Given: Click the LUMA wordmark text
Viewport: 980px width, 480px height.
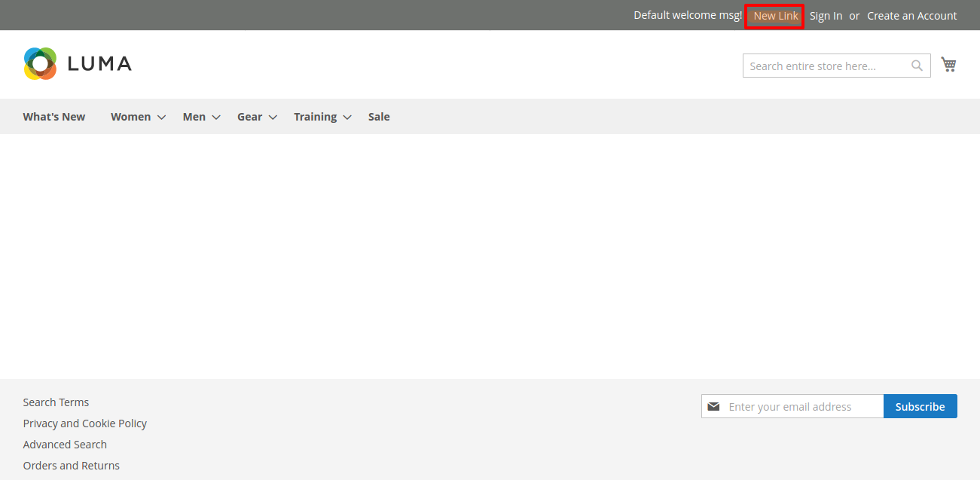Looking at the screenshot, I should coord(99,64).
